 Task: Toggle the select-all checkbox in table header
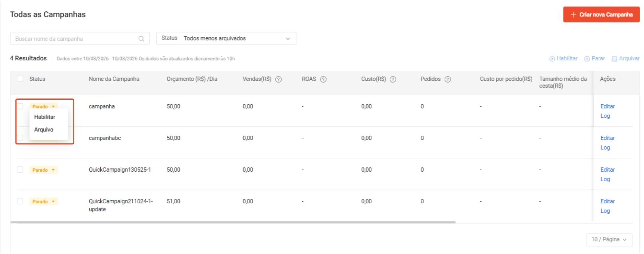point(20,79)
